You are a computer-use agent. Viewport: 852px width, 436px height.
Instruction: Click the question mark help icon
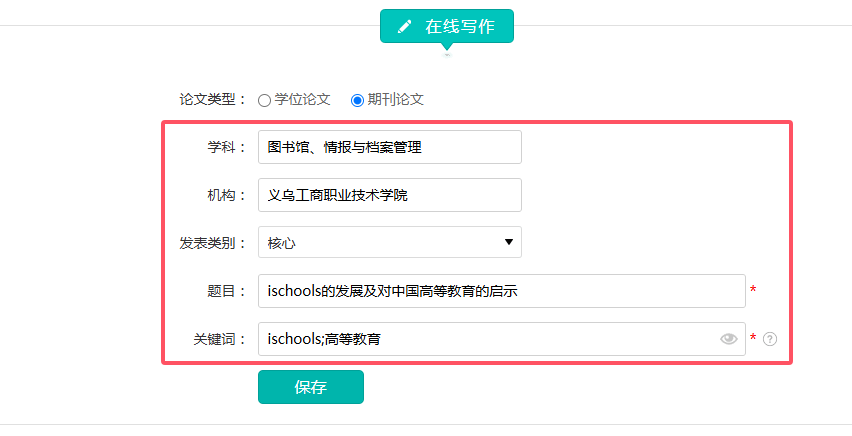point(770,339)
